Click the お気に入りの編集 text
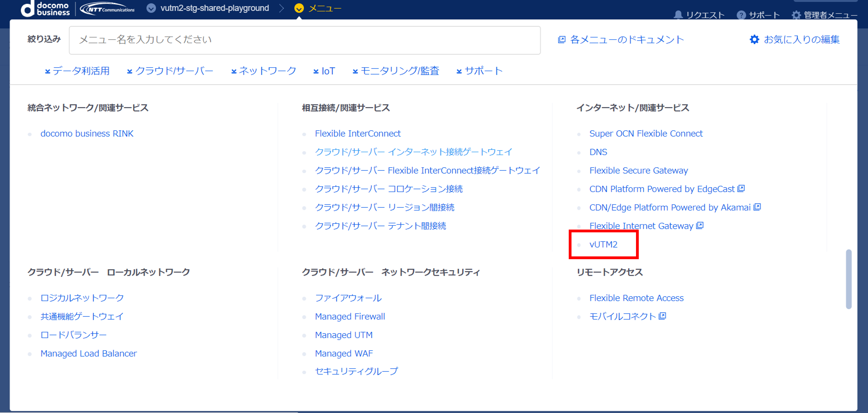 [802, 40]
